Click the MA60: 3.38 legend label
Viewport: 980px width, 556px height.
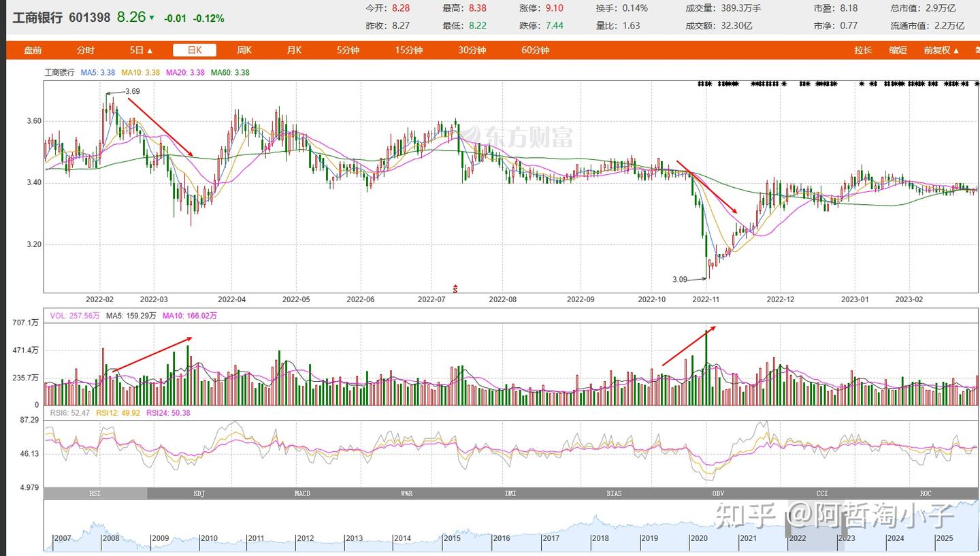[x=230, y=72]
